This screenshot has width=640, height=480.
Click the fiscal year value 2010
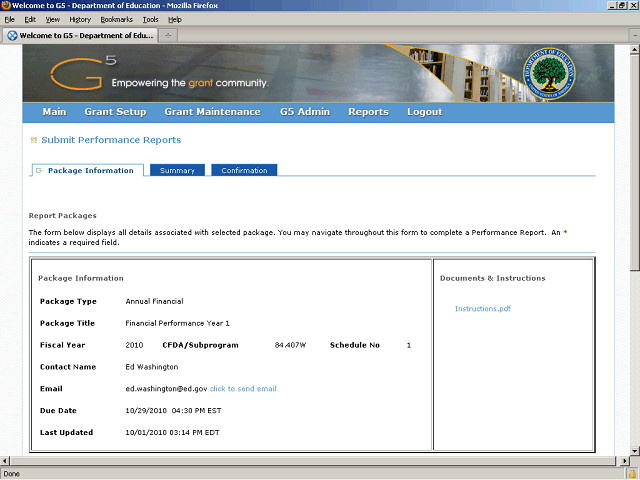134,345
